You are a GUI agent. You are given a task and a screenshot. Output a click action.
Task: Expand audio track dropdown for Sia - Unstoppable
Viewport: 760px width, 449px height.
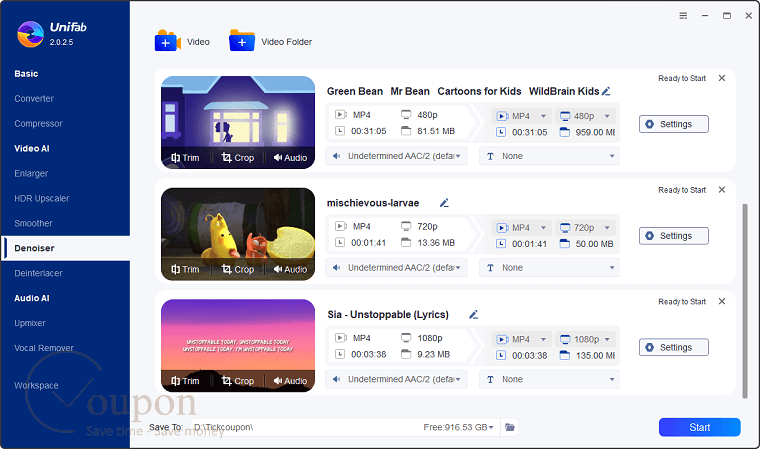point(396,379)
